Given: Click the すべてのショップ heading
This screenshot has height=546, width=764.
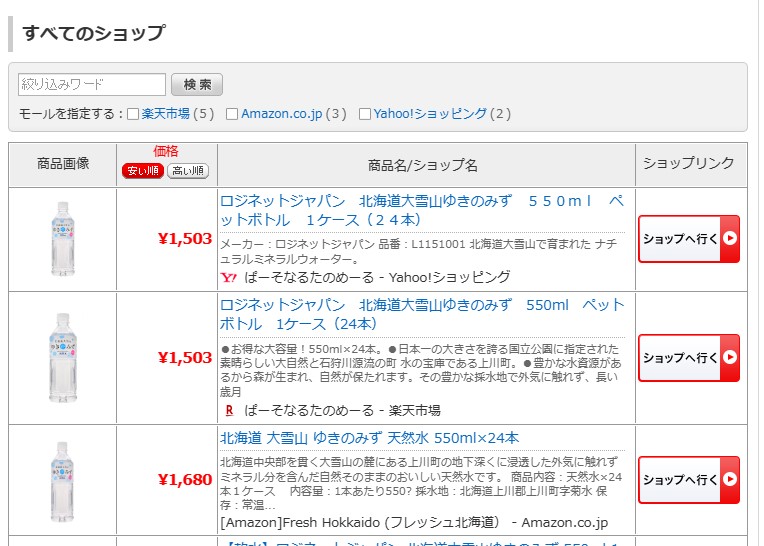Looking at the screenshot, I should point(94,33).
